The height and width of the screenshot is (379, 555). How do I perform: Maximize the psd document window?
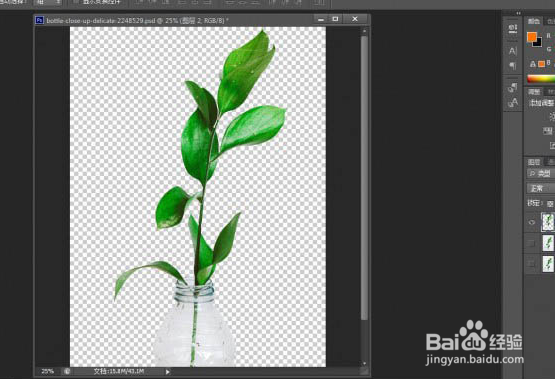coord(335,19)
